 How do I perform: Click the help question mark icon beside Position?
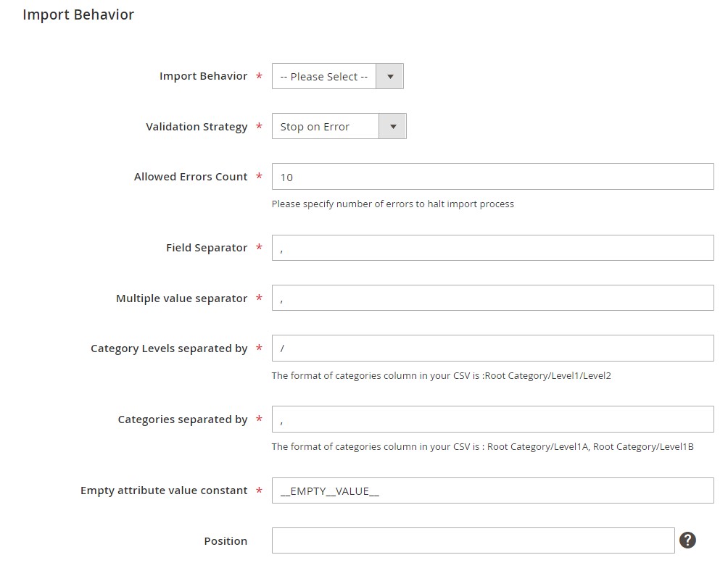coord(687,540)
